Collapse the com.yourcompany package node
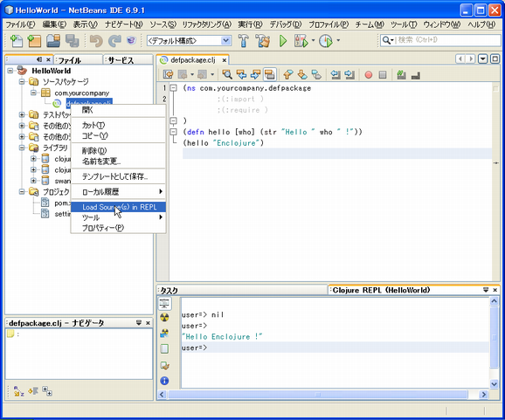Image resolution: width=505 pixels, height=420 pixels. 33,93
